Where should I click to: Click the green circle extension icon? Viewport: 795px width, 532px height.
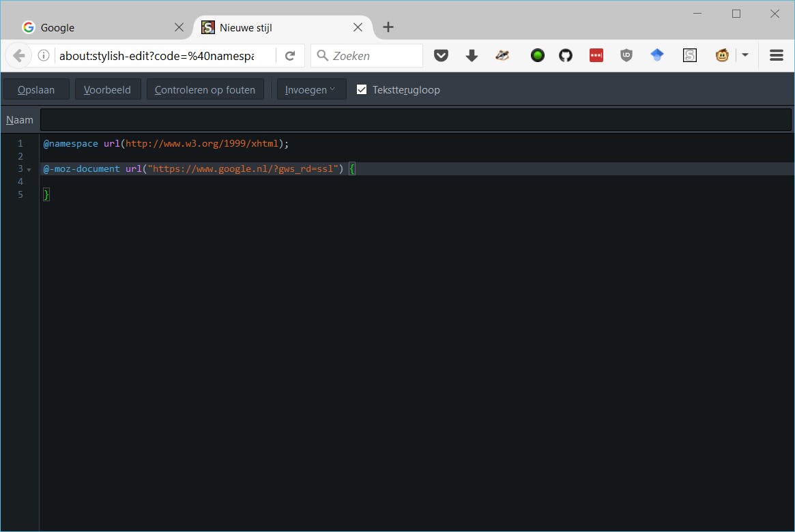pyautogui.click(x=538, y=55)
